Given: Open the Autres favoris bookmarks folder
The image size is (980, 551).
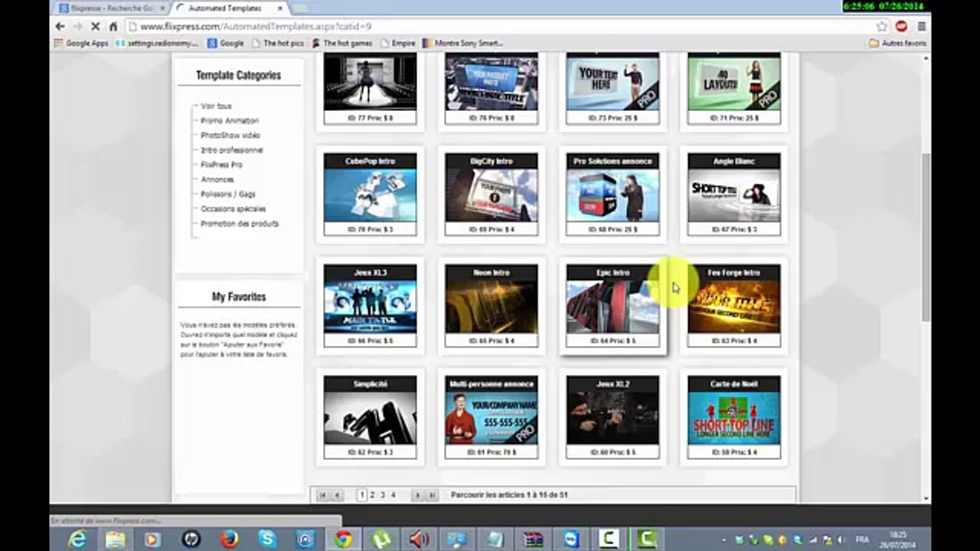Looking at the screenshot, I should [x=897, y=44].
